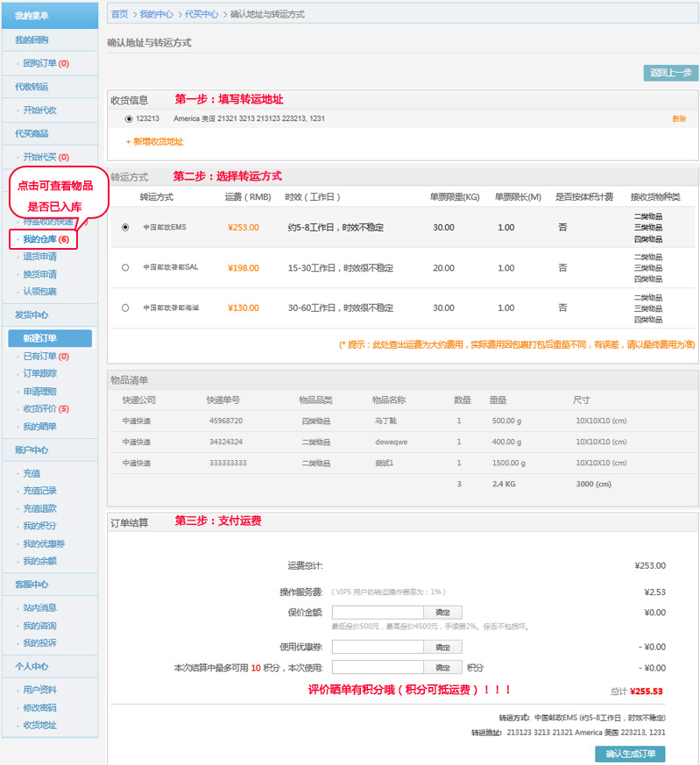Open the selected 新建订单 sidebar item
This screenshot has width=700, height=765.
click(40, 338)
